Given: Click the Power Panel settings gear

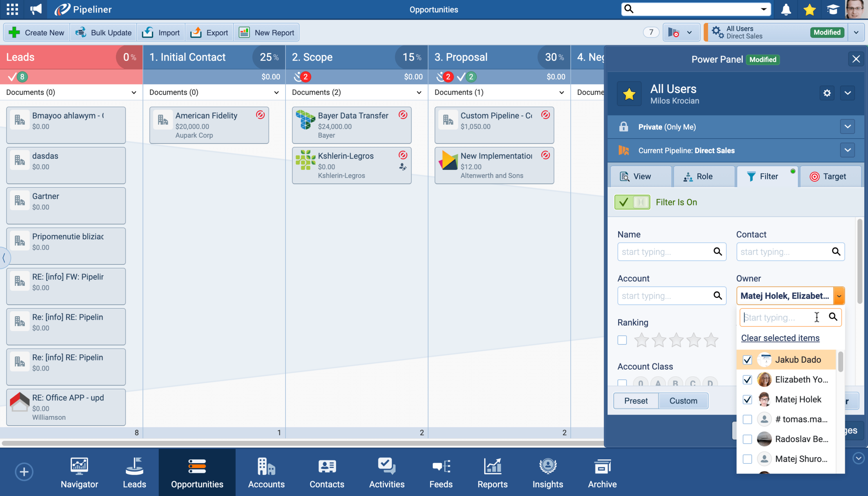Looking at the screenshot, I should [x=827, y=93].
